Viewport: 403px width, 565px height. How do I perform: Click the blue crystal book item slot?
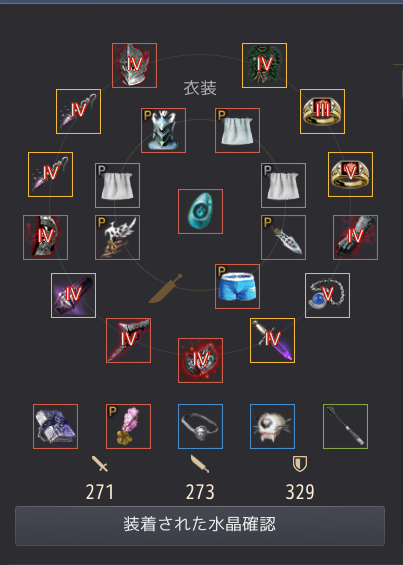tap(56, 426)
